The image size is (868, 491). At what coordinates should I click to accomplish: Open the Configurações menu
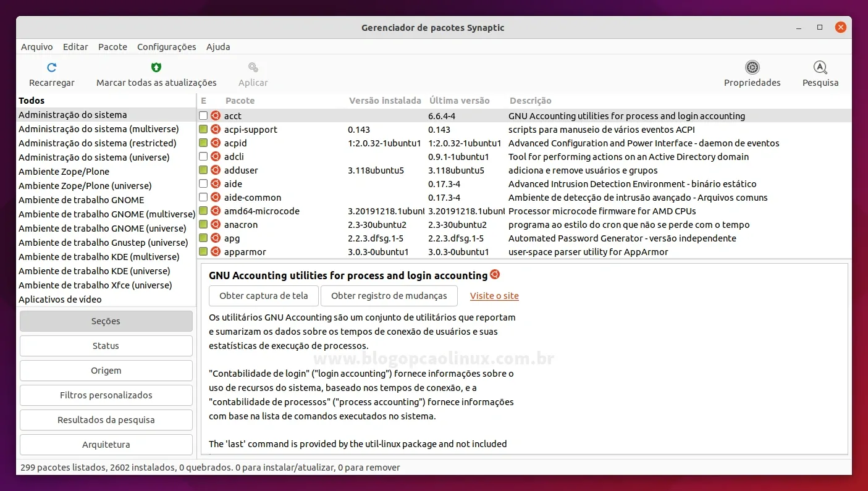[167, 47]
